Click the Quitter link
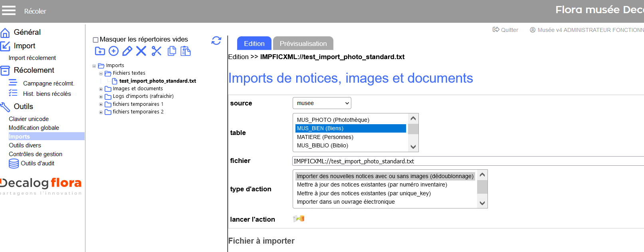644x252 pixels. click(x=505, y=30)
